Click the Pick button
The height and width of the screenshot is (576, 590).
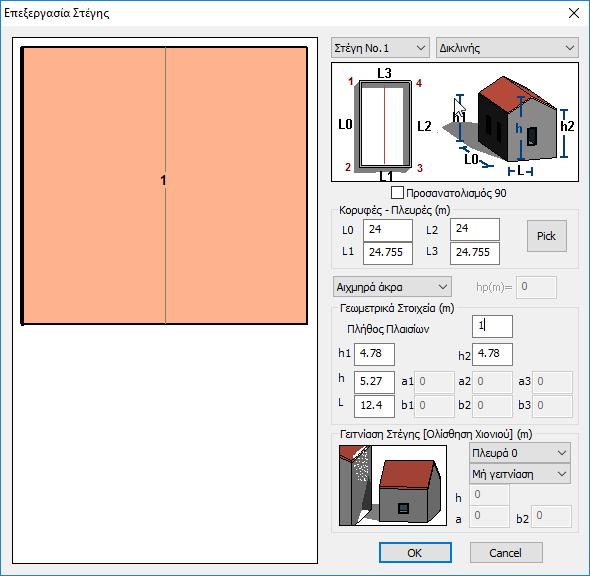(x=546, y=236)
